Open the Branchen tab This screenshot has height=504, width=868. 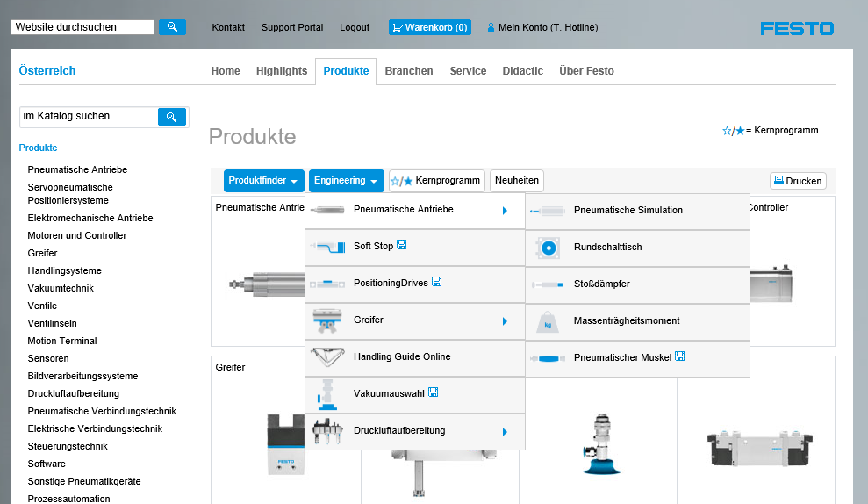click(x=408, y=71)
